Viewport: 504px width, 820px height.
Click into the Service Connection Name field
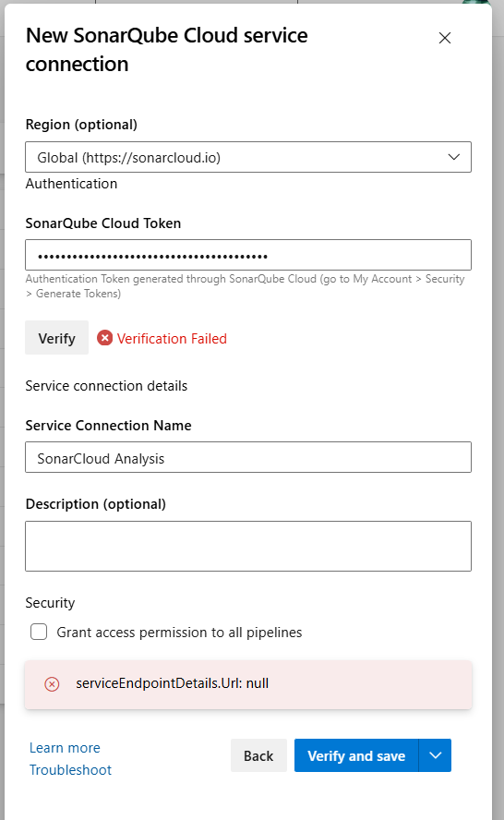tap(248, 458)
